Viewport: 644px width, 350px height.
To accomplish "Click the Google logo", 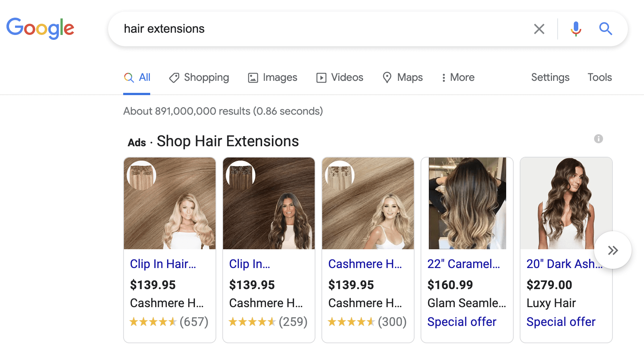I will (40, 29).
